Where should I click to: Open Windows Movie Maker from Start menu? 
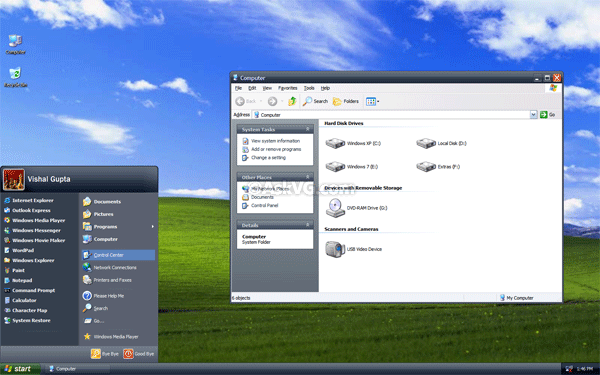34,240
